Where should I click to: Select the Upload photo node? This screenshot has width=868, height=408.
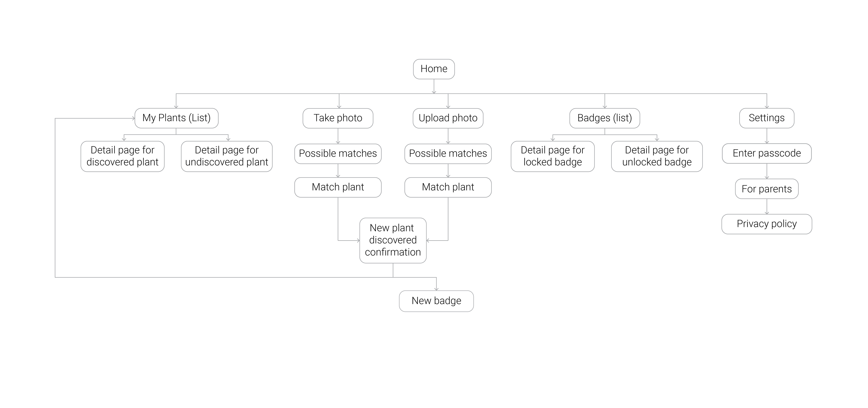(x=448, y=118)
